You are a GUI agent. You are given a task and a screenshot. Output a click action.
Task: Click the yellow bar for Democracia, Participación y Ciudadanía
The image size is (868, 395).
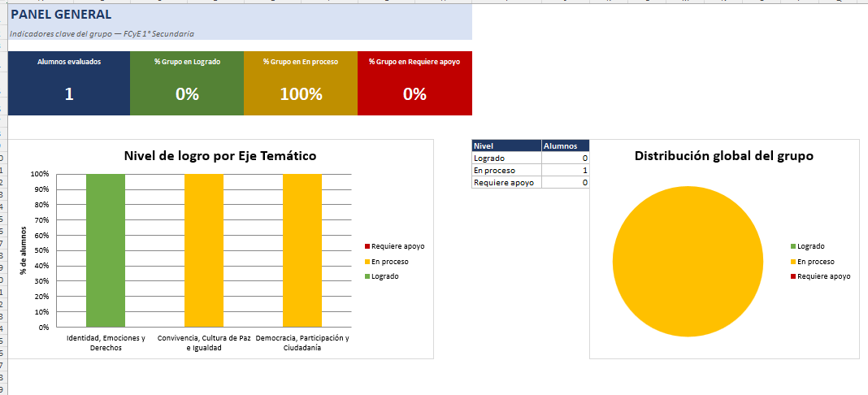point(302,250)
